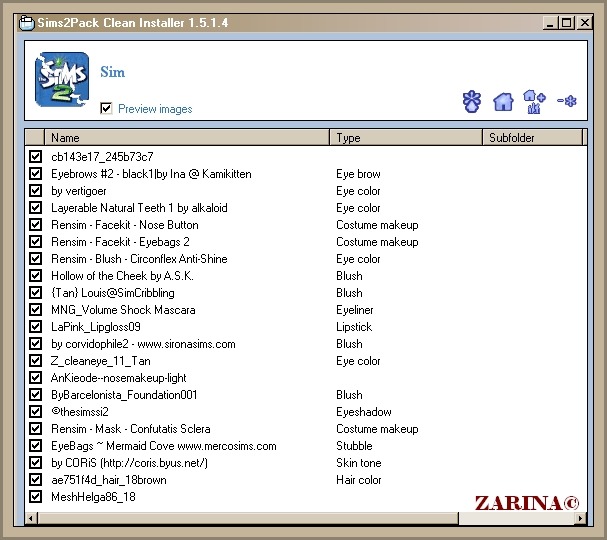Image resolution: width=607 pixels, height=540 pixels.
Task: Toggle LaPink_Lipgloss09 checkbox
Action: click(36, 327)
